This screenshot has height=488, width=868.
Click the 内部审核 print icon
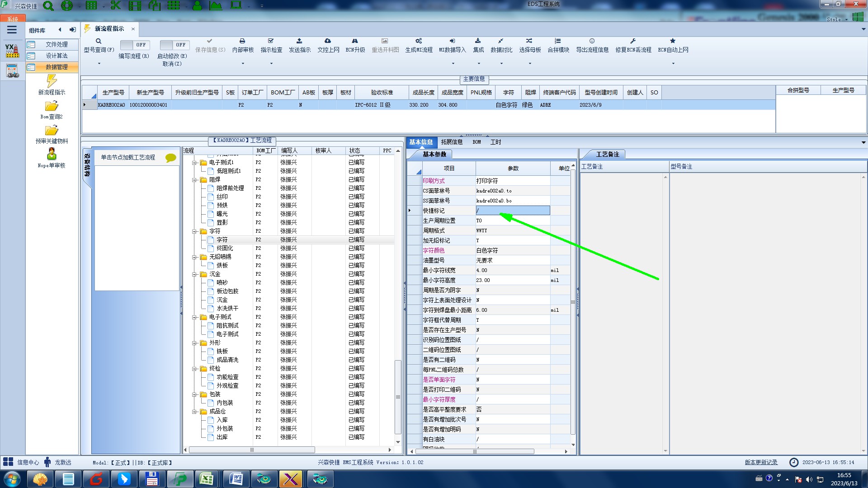point(242,41)
